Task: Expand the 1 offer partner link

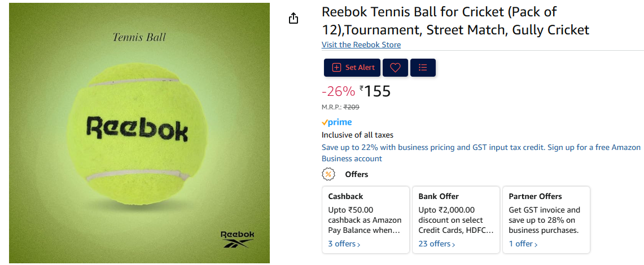Action: [x=523, y=244]
